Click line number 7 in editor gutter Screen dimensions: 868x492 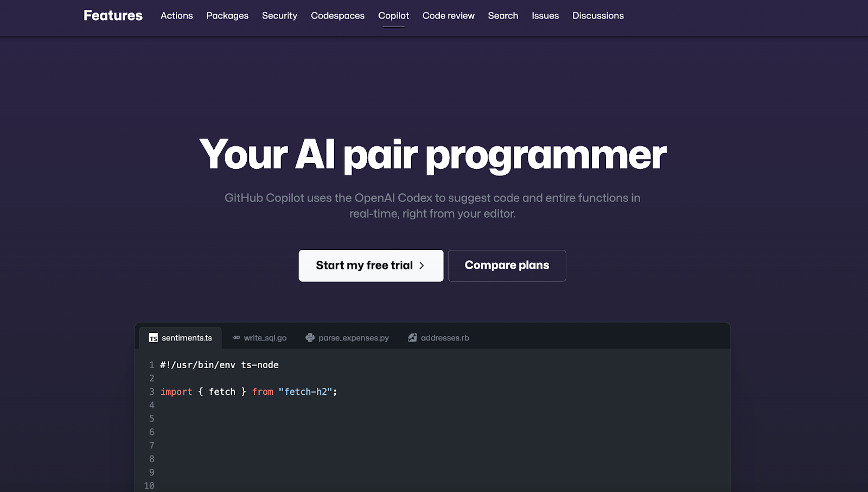click(152, 445)
